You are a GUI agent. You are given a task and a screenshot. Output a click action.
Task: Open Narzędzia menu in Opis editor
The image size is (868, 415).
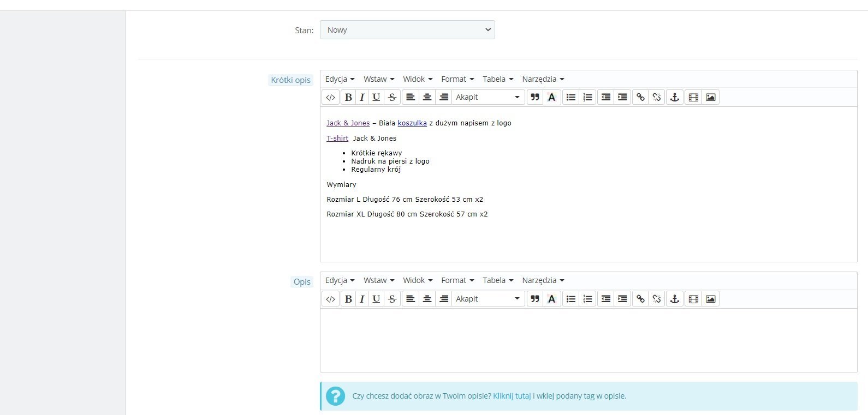pyautogui.click(x=543, y=280)
